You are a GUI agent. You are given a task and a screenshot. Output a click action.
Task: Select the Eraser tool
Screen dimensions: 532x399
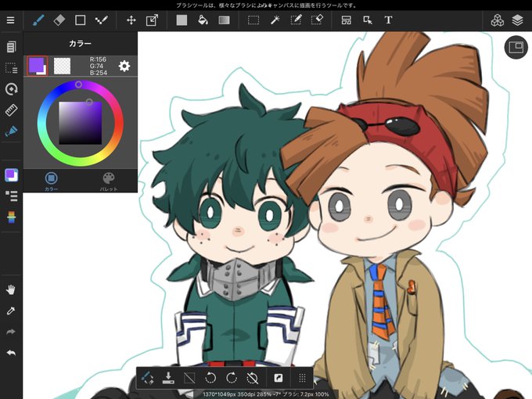[x=59, y=20]
